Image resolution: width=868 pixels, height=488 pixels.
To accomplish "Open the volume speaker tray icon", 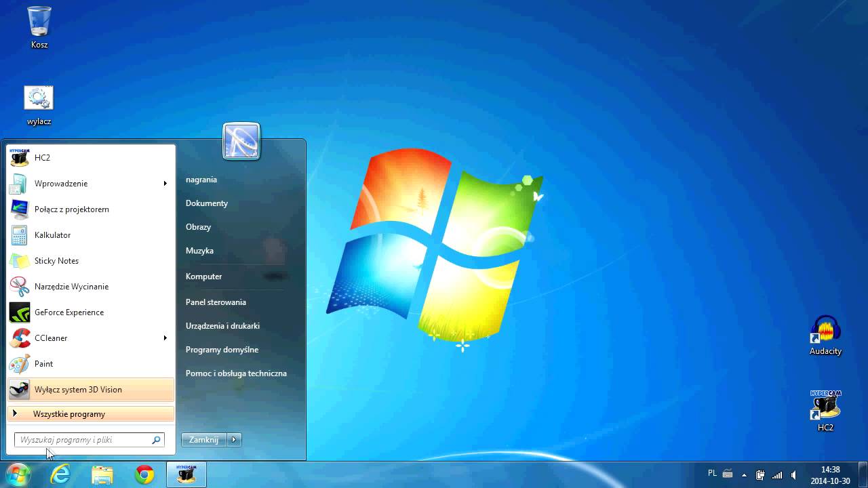I will coord(793,475).
